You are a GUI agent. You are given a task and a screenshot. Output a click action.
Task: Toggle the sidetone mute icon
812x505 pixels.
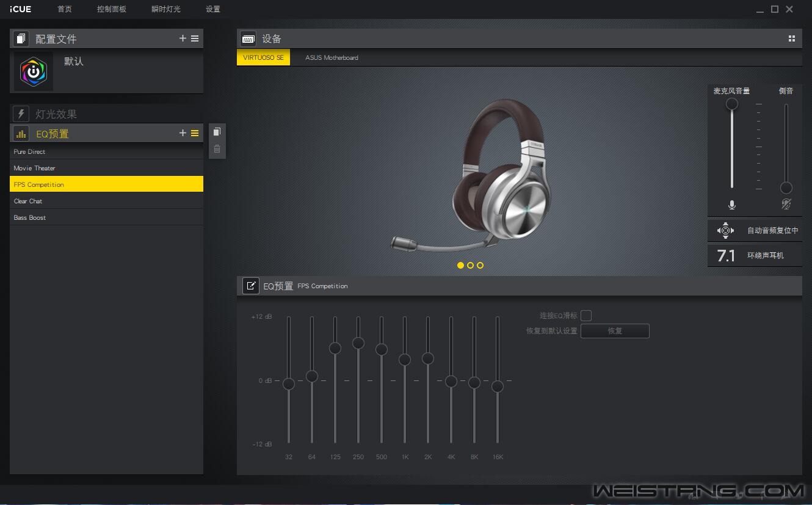pyautogui.click(x=786, y=205)
